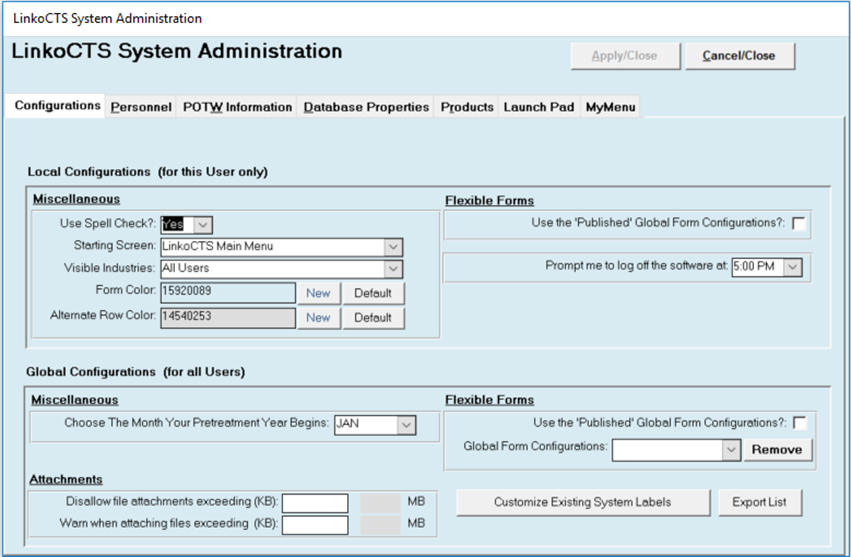Expand the Global Form Configurations dropdown

(x=732, y=450)
